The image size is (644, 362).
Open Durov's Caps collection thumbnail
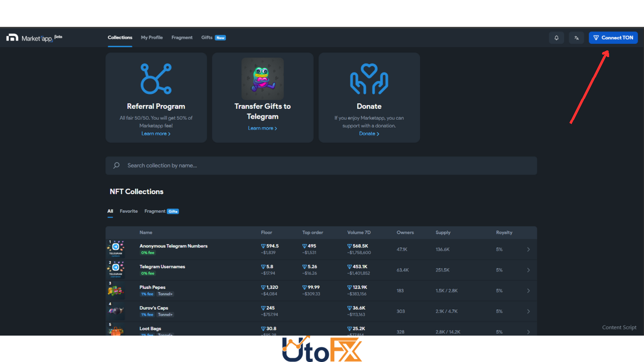point(116,311)
